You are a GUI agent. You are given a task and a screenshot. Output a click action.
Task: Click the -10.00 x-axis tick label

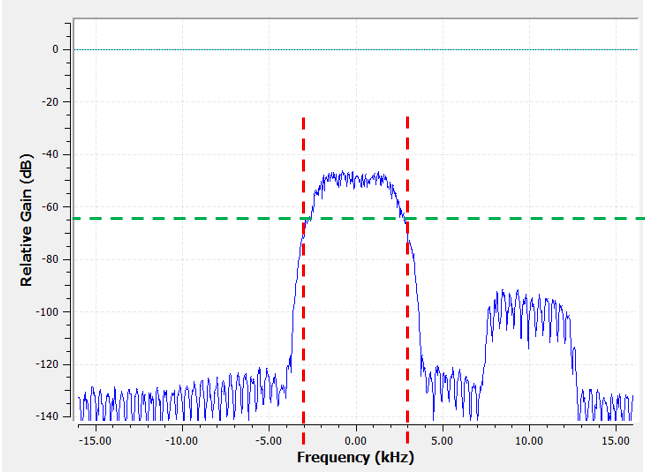click(180, 440)
